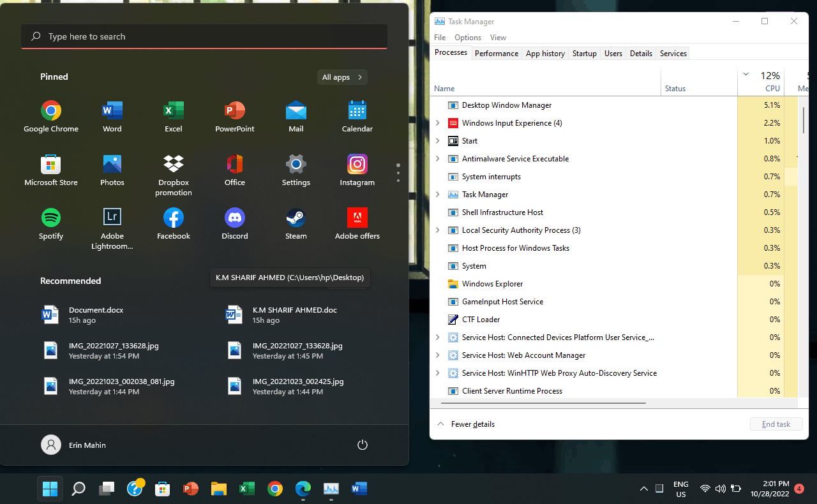This screenshot has height=504, width=817.
Task: Open Task Manager View menu
Action: click(x=498, y=38)
